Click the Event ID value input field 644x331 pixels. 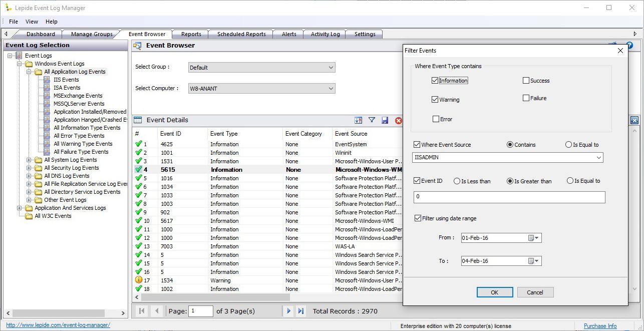tap(509, 197)
